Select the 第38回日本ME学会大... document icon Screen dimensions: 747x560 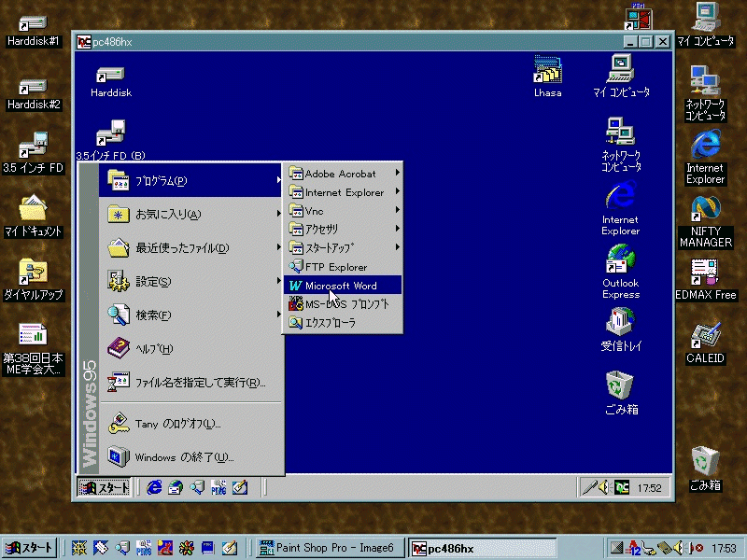point(33,349)
